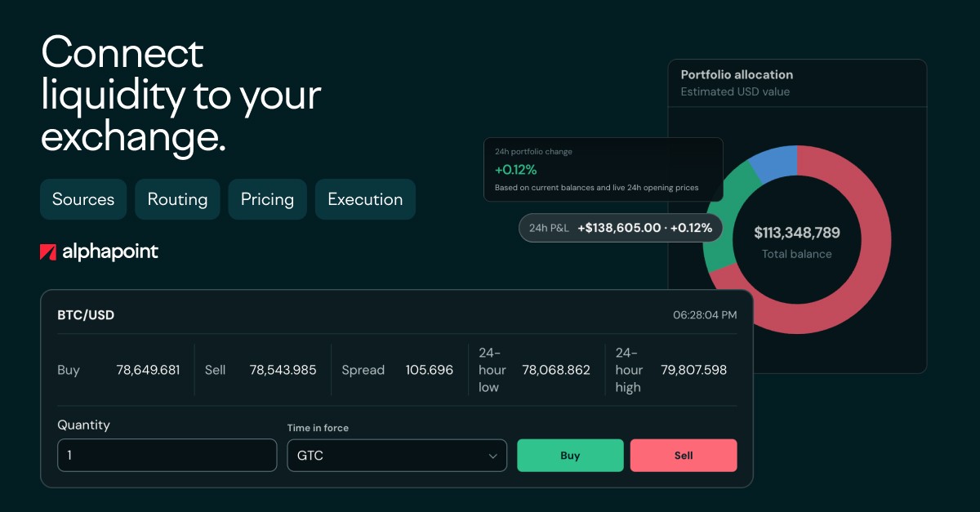
Task: Switch to the Routing pill
Action: pos(177,199)
